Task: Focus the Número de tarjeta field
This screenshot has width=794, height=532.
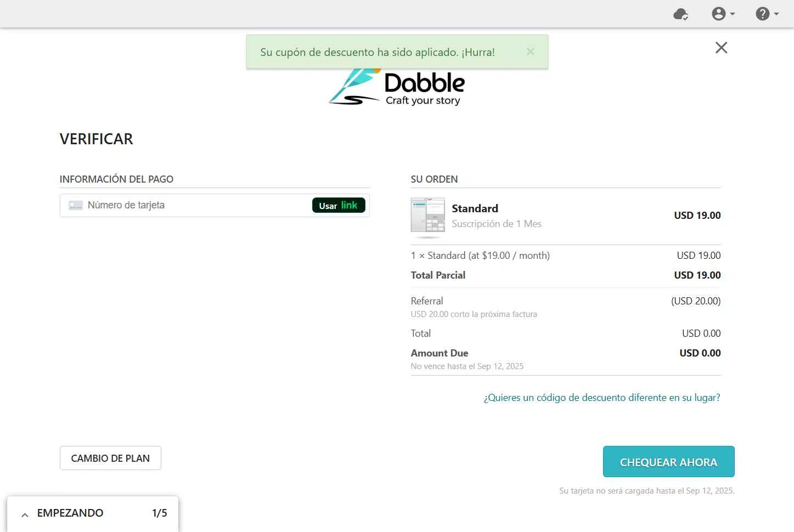Action: 215,205
